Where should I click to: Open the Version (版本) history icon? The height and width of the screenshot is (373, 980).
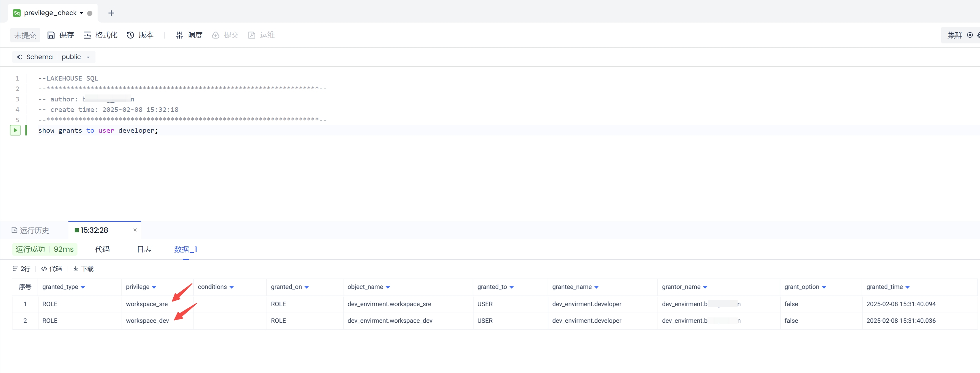tap(131, 35)
